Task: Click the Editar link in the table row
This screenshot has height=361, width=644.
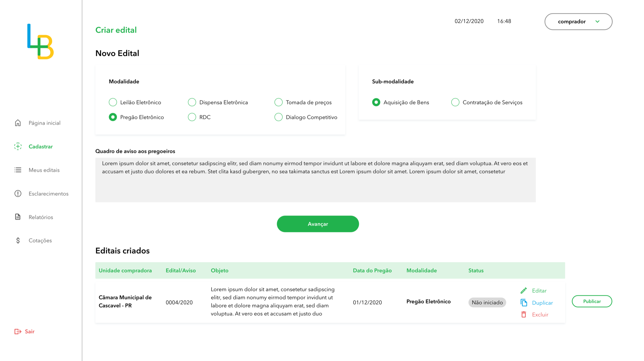Action: pos(539,290)
